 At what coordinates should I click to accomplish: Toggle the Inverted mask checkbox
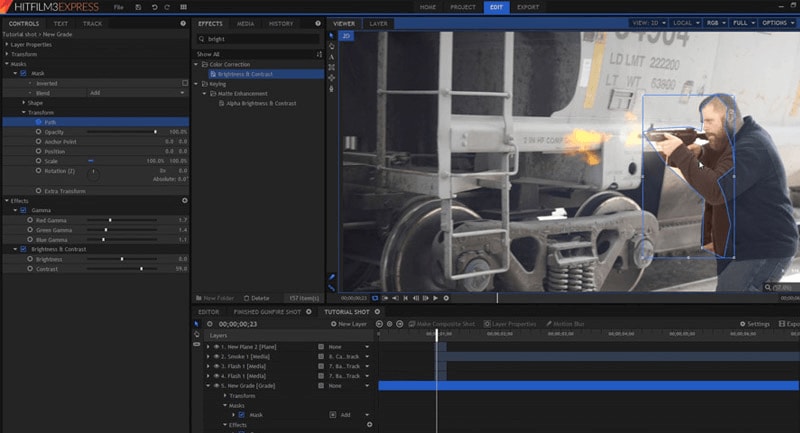pyautogui.click(x=185, y=83)
